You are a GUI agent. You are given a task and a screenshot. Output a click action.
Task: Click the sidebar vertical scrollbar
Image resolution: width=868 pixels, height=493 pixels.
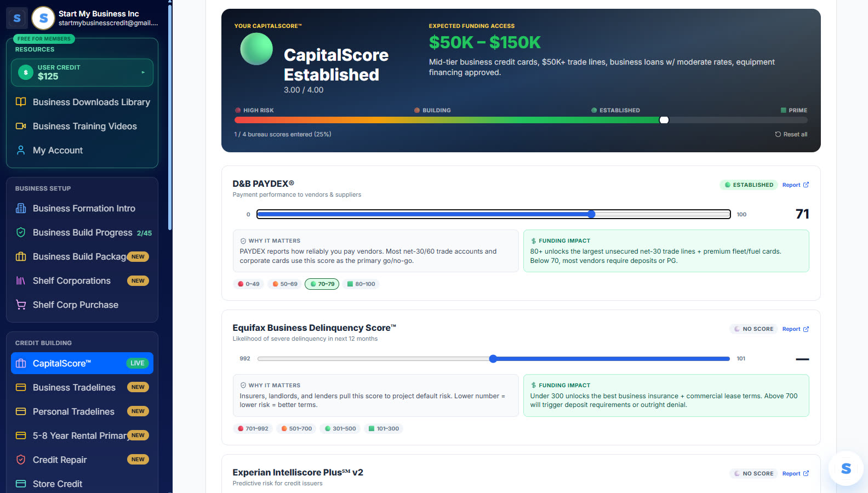pos(170,118)
